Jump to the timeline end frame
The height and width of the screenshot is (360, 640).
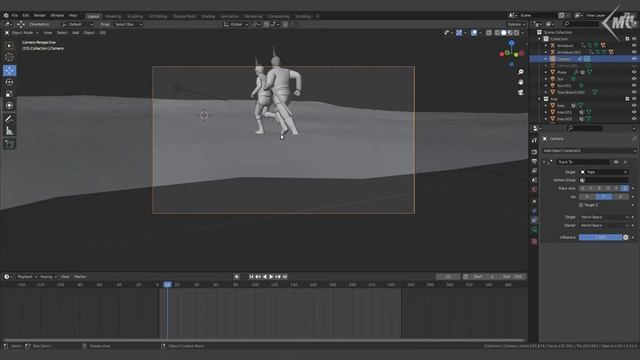coord(285,277)
